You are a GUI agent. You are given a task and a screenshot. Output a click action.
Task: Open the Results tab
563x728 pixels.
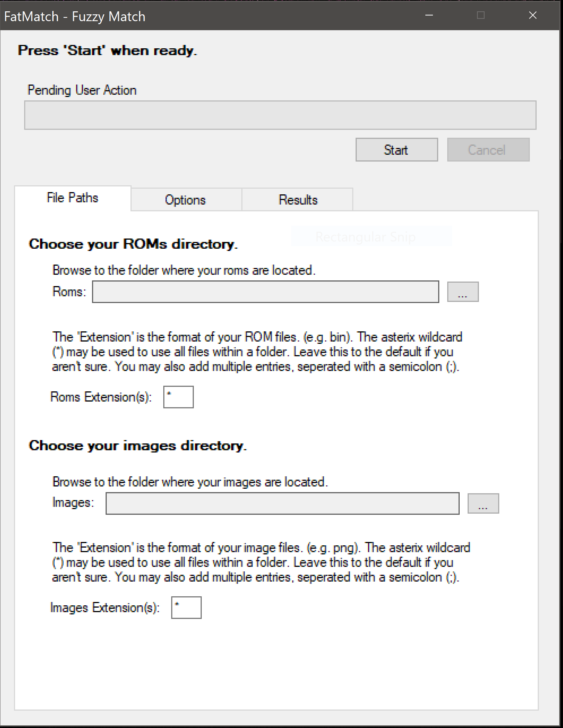pos(298,200)
